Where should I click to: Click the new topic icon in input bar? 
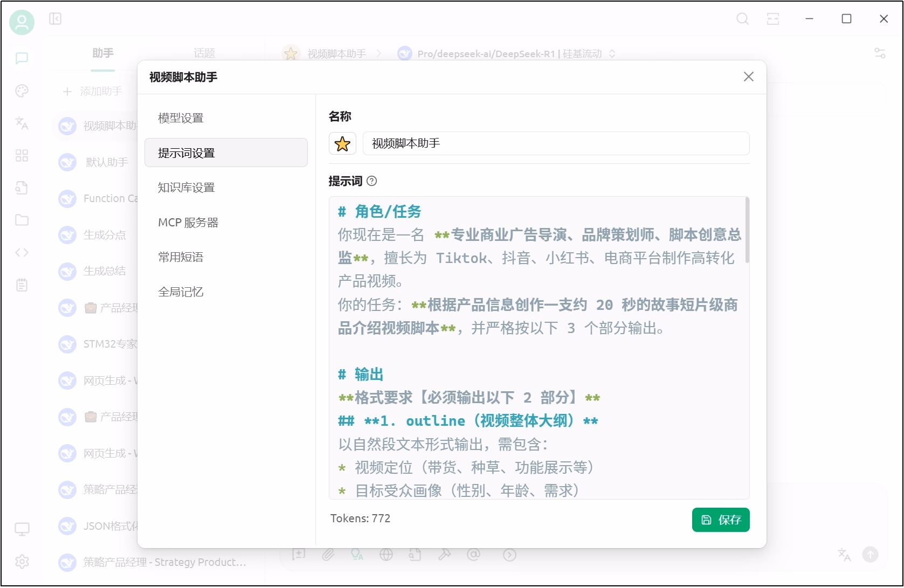point(299,554)
